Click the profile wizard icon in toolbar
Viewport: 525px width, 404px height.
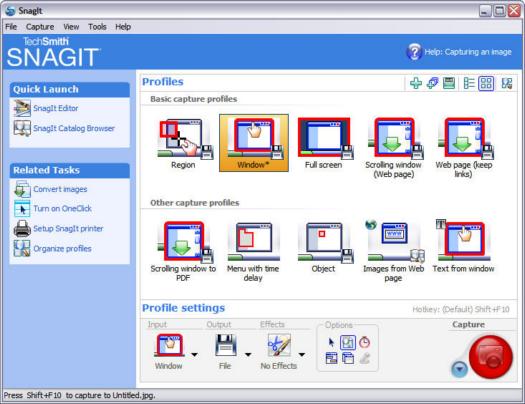coord(433,83)
